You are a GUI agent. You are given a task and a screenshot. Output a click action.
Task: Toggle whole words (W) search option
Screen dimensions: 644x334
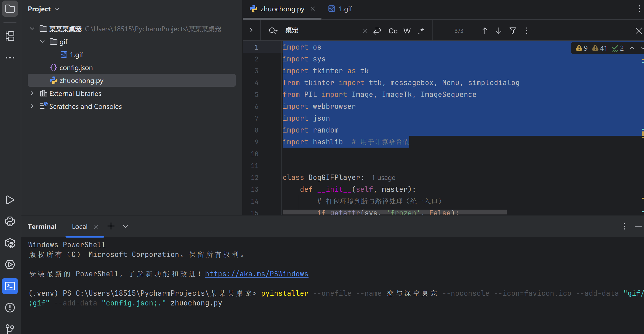[407, 31]
